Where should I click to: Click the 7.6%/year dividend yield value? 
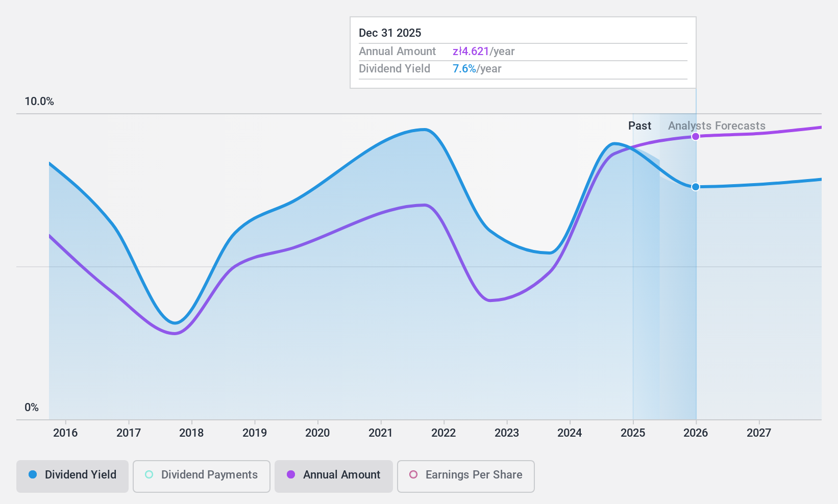tap(477, 69)
